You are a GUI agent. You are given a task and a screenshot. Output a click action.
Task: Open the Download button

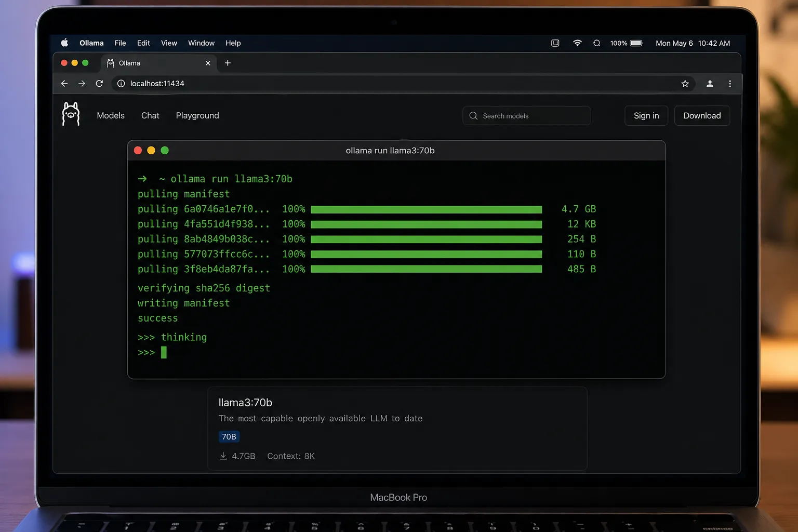702,115
